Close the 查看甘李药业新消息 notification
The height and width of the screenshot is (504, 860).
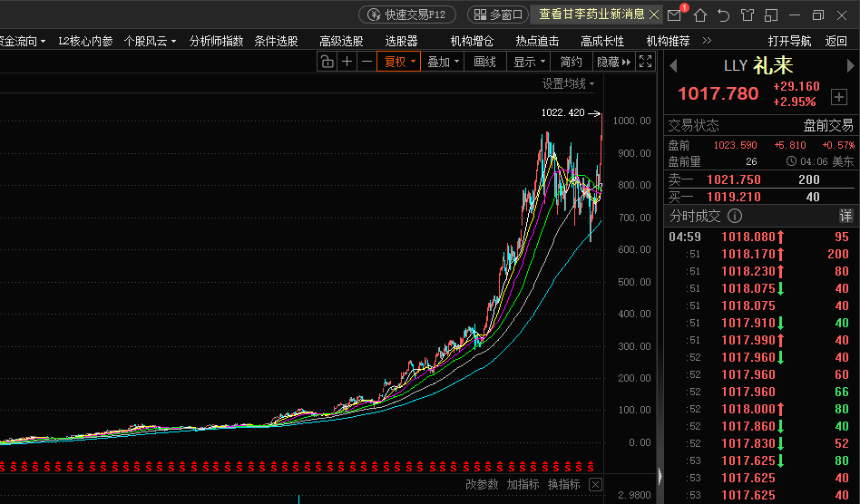pos(654,15)
